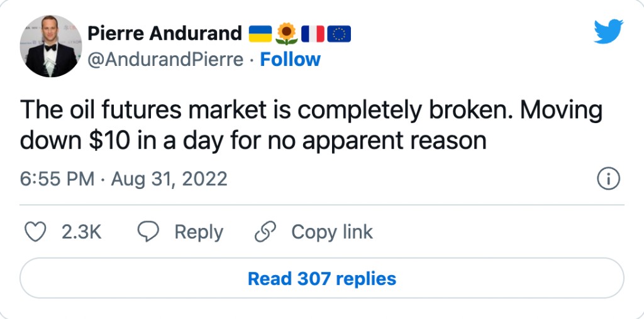
Task: Click the Reply text label
Action: click(x=199, y=232)
